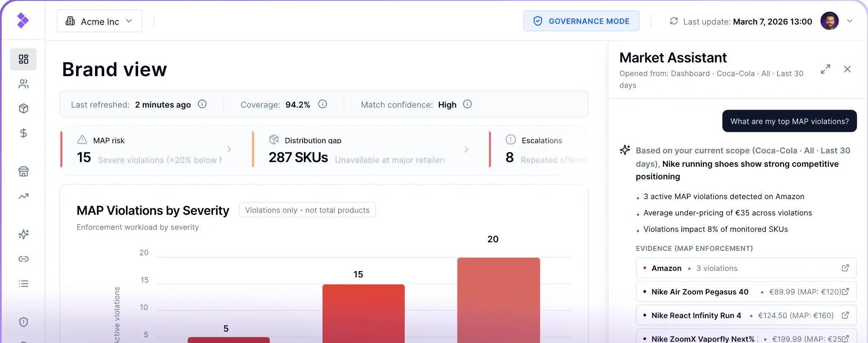The width and height of the screenshot is (868, 343).
Task: Click the 'EVIDENCE (MAP ENFORCEMENT)' label
Action: pos(694,248)
